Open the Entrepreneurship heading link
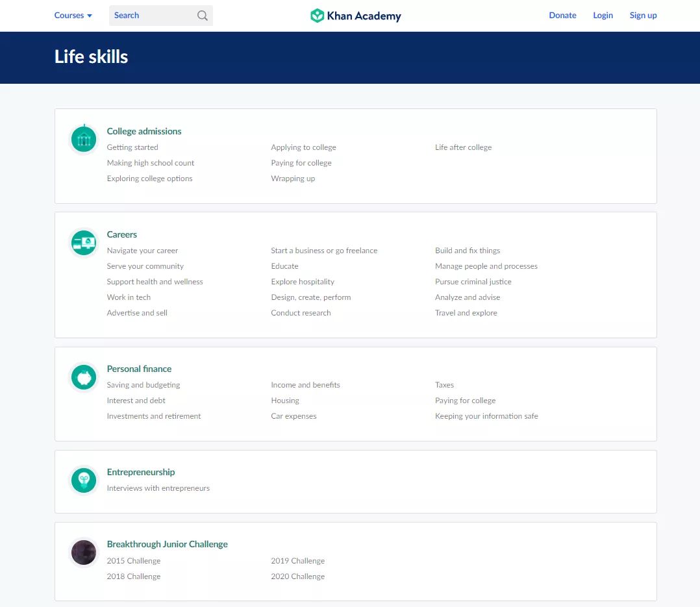 pos(141,472)
